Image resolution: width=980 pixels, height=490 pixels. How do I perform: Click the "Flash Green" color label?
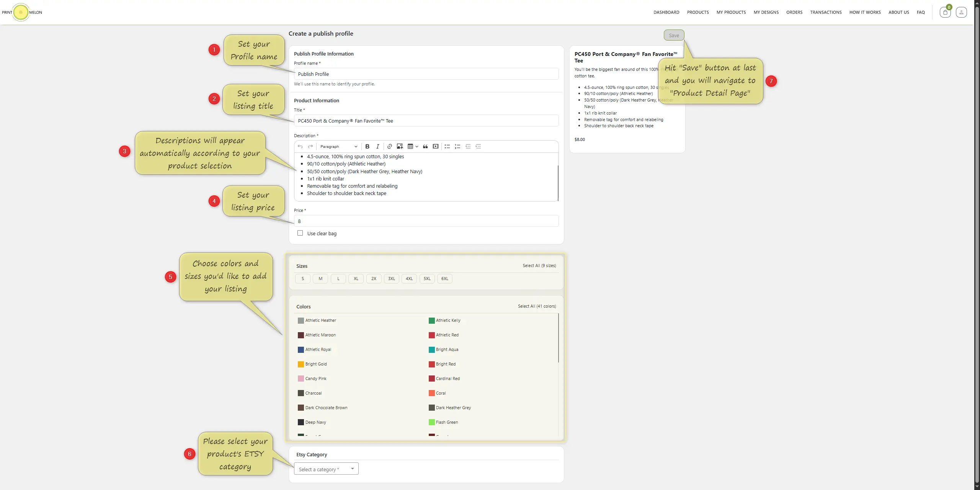point(447,422)
